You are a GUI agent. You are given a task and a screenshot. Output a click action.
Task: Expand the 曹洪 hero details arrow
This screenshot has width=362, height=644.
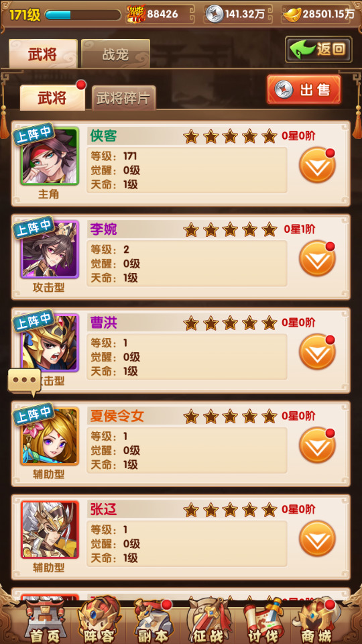317,352
